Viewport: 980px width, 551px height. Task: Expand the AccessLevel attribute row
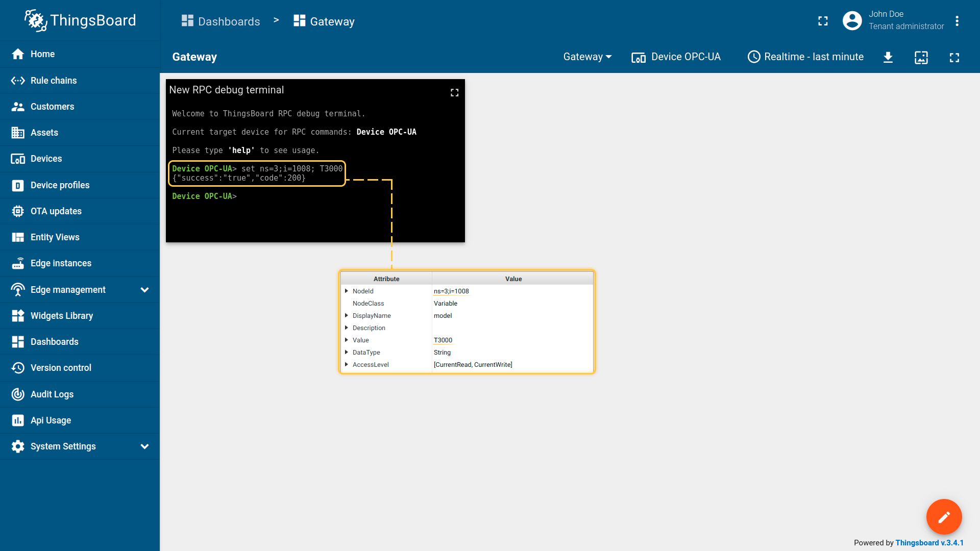[x=347, y=364]
